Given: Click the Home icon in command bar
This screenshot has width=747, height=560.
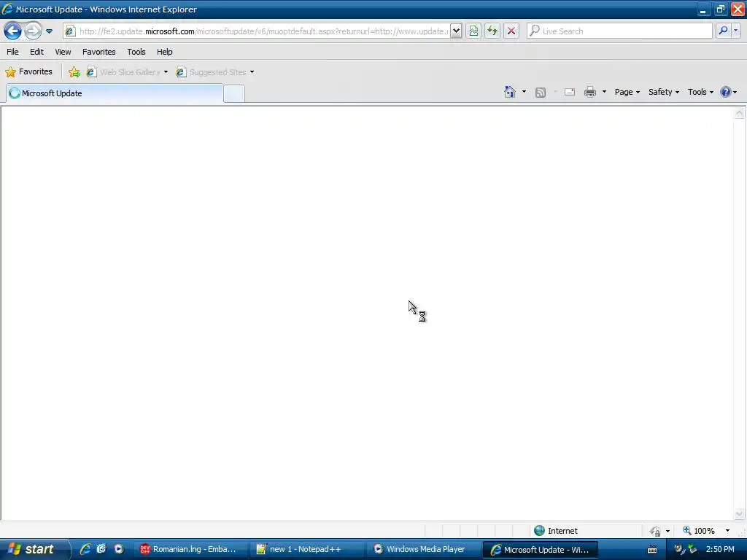Looking at the screenshot, I should 510,92.
